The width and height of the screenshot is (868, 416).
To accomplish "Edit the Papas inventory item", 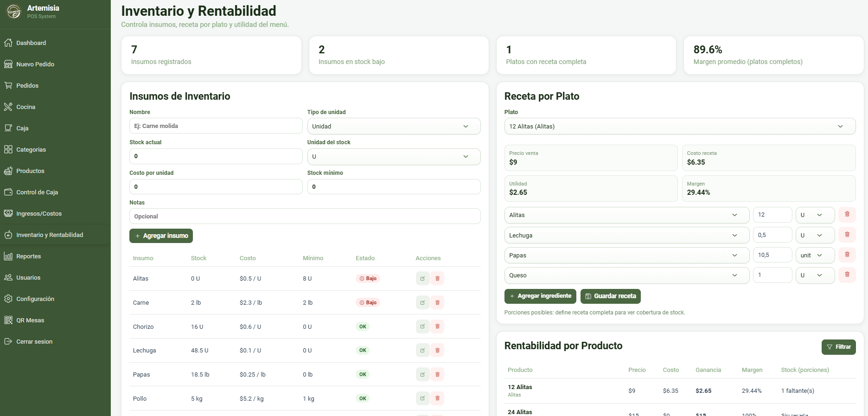I will [x=422, y=374].
